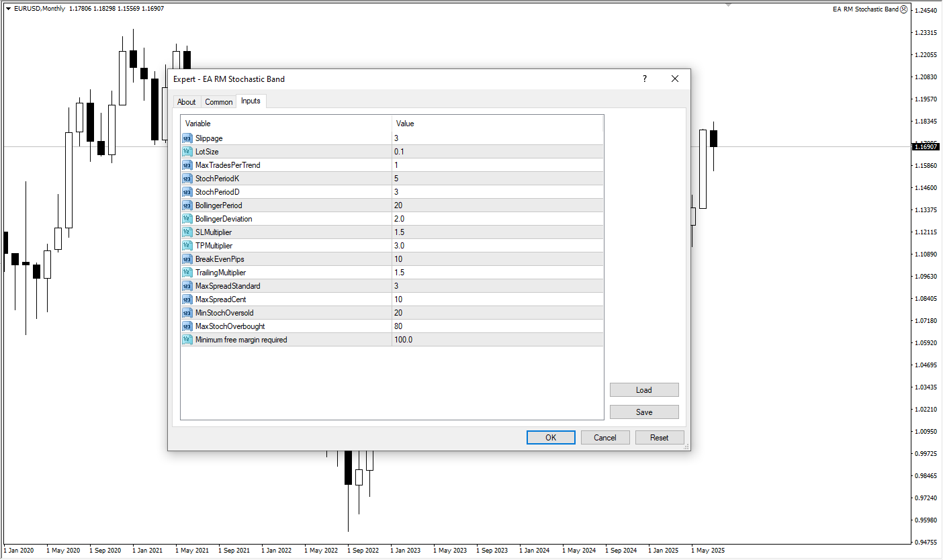
Task: Click the TPMultiplier variable icon
Action: click(187, 246)
